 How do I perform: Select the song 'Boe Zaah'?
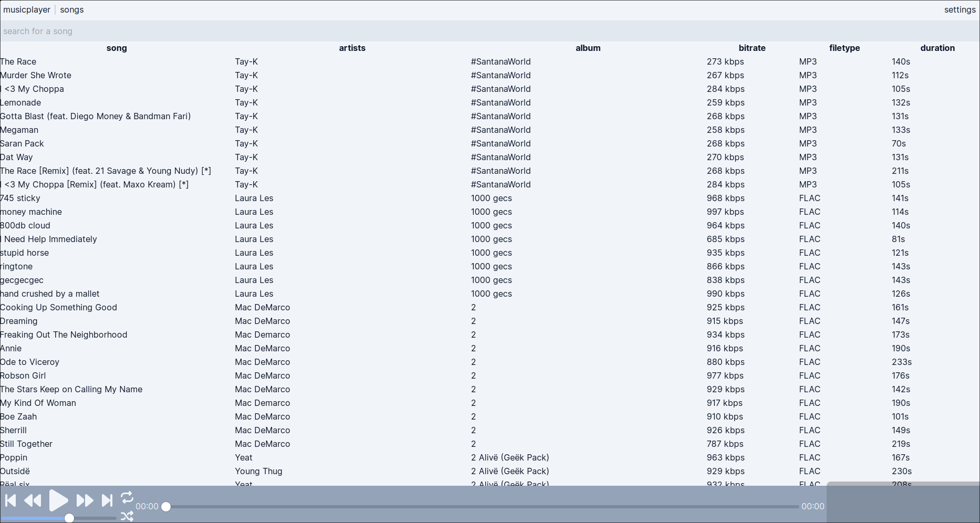pyautogui.click(x=18, y=416)
